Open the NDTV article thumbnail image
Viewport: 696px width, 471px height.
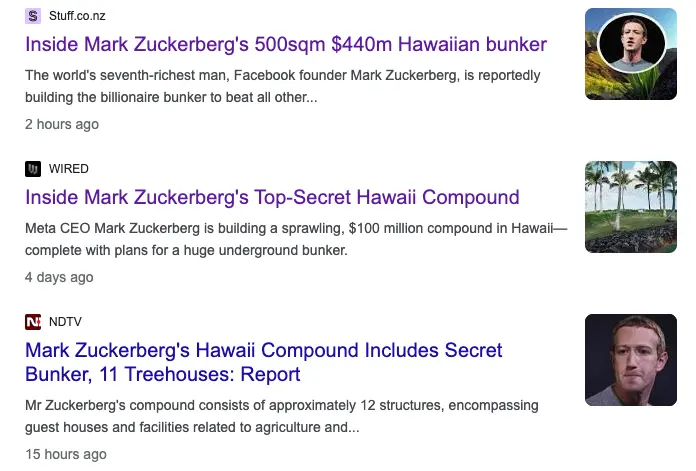click(x=631, y=360)
